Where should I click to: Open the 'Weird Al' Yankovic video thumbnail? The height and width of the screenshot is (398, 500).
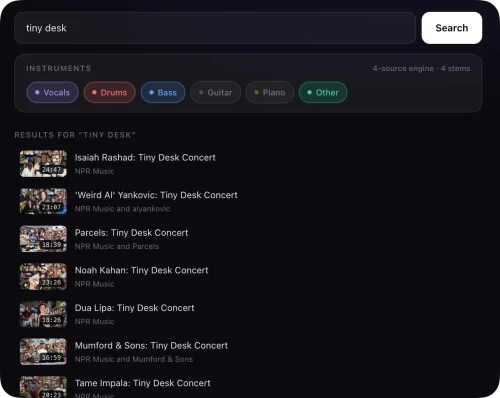tap(43, 201)
